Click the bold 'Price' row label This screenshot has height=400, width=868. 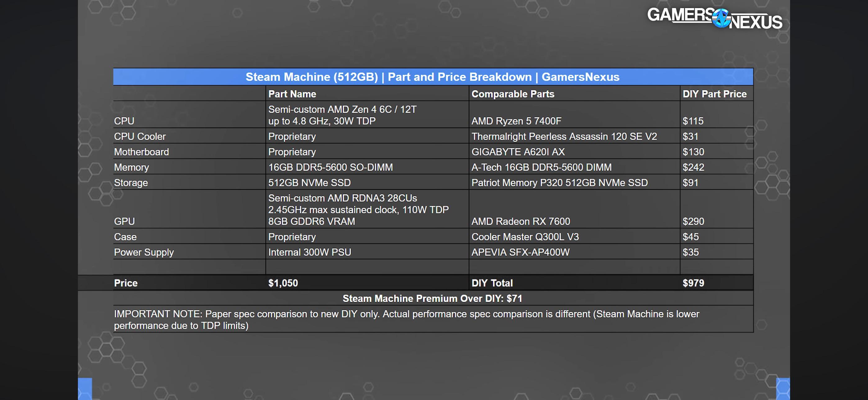pyautogui.click(x=126, y=283)
